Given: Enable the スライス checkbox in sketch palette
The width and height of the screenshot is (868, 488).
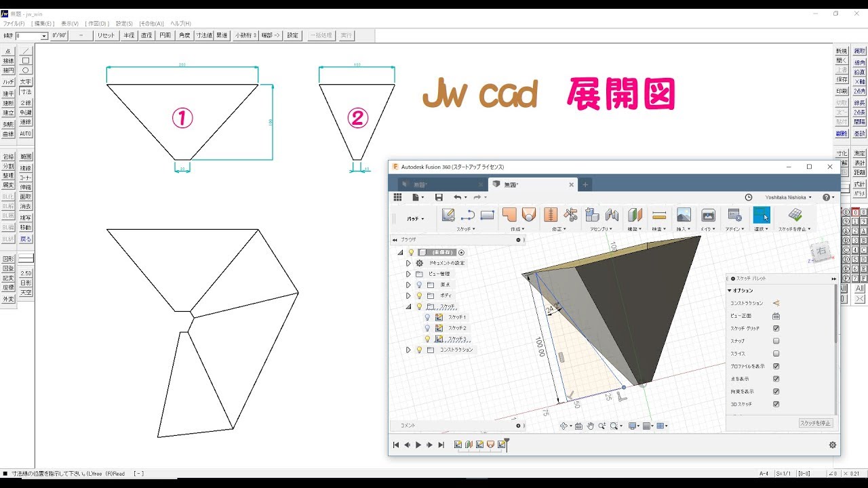Looking at the screenshot, I should click(x=776, y=353).
